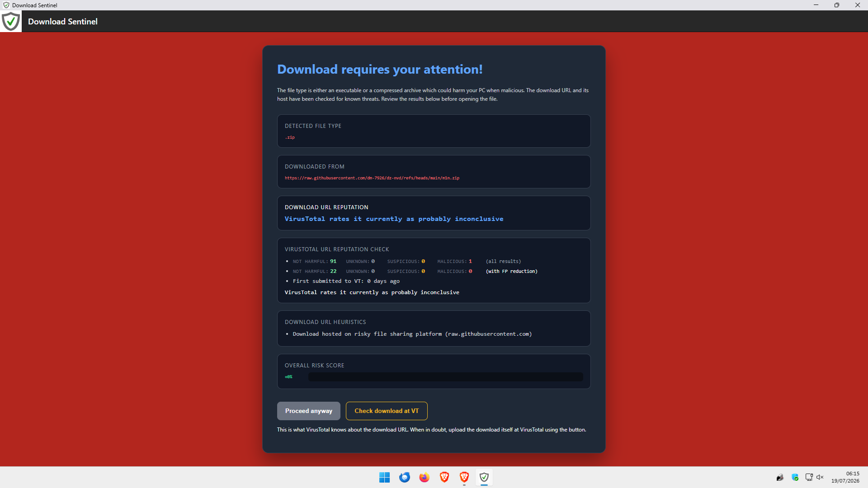Image resolution: width=868 pixels, height=488 pixels.
Task: Switch to the running Brave taskbar window
Action: coord(464,477)
